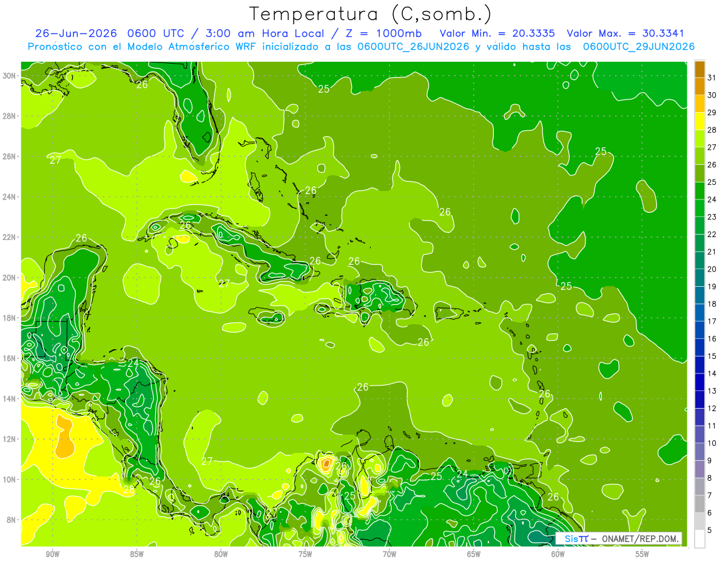The height and width of the screenshot is (562, 728).
Task: Click the color scale value "18"
Action: click(712, 304)
